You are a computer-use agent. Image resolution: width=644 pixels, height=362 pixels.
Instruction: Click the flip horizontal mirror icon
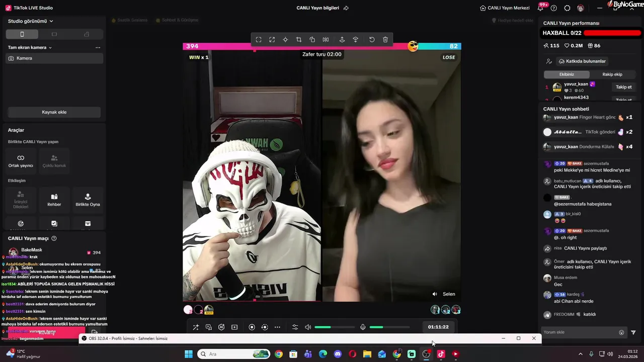coord(326,40)
